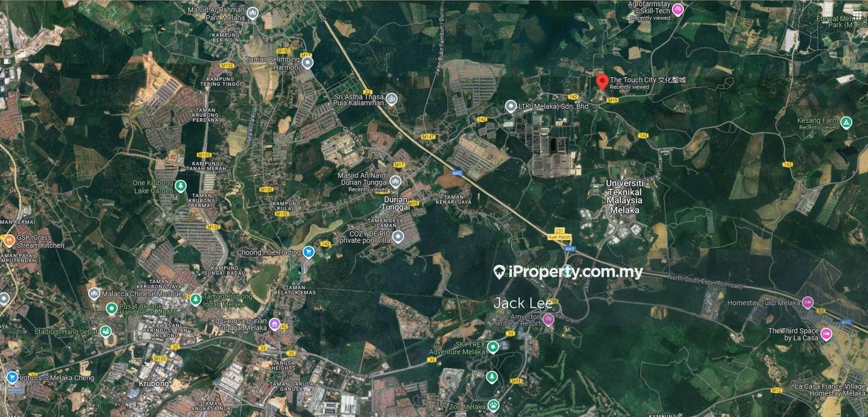Open Amverton Heritage Resort pink marker
Viewport: 868px width, 417px height.
pyautogui.click(x=548, y=320)
